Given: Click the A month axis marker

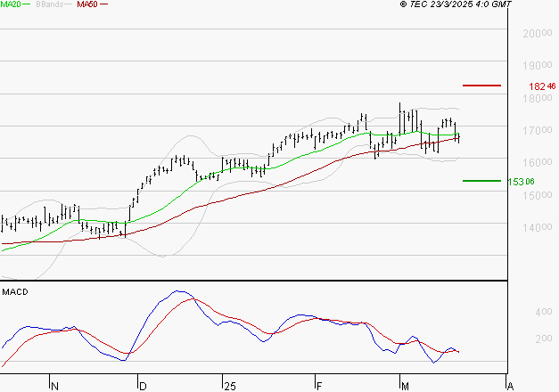Looking at the screenshot, I should pyautogui.click(x=510, y=387).
